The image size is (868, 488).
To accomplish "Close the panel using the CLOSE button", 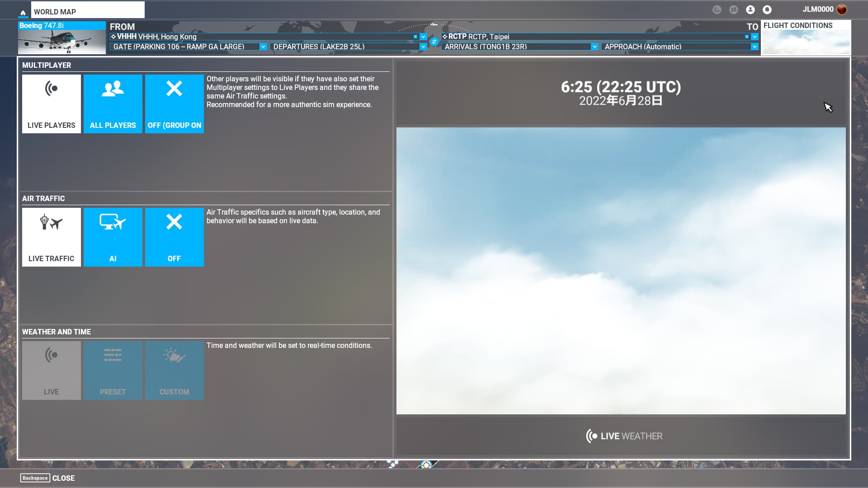I will (47, 478).
